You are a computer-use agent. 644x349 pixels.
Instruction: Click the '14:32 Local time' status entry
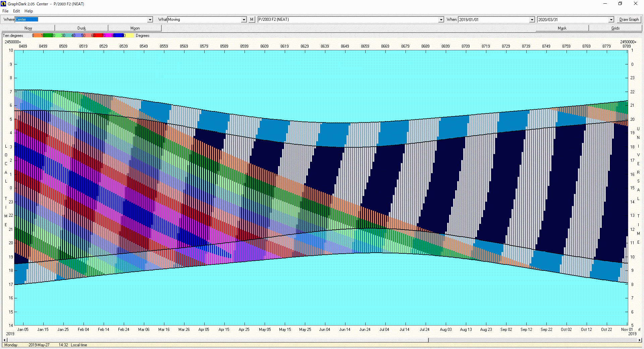[73, 345]
